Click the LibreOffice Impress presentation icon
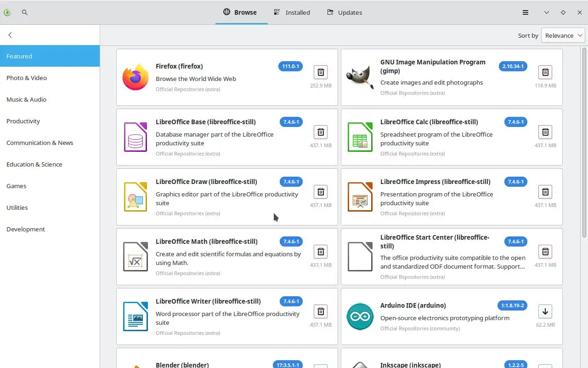Image resolution: width=588 pixels, height=368 pixels. [360, 197]
